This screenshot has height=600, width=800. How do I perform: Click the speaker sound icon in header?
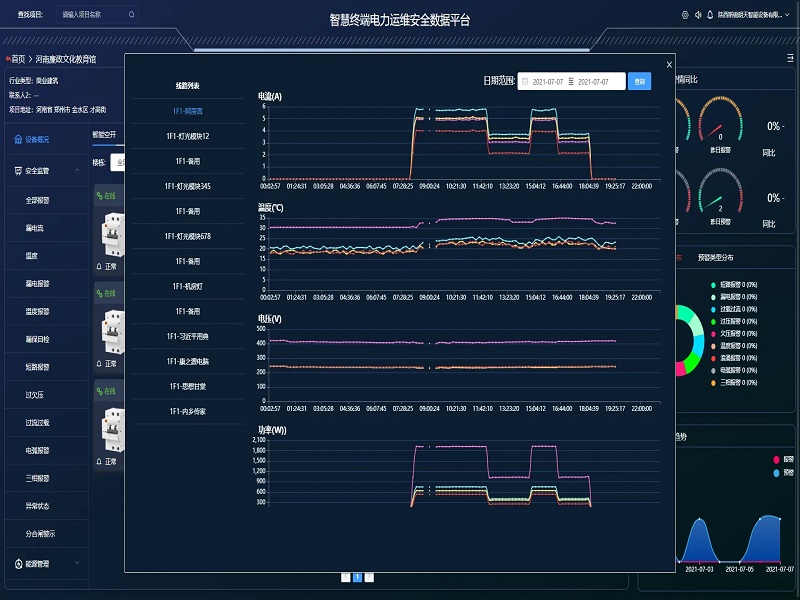698,15
